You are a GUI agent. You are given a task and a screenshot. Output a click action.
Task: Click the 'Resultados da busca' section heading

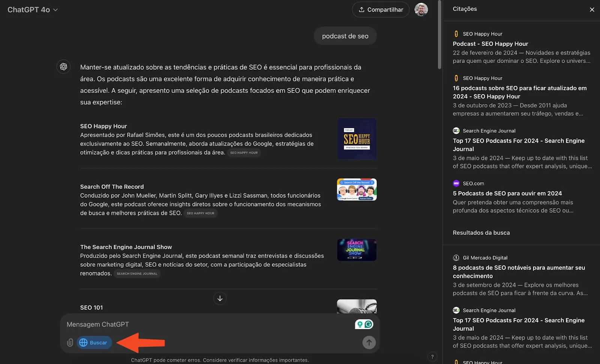pyautogui.click(x=481, y=233)
